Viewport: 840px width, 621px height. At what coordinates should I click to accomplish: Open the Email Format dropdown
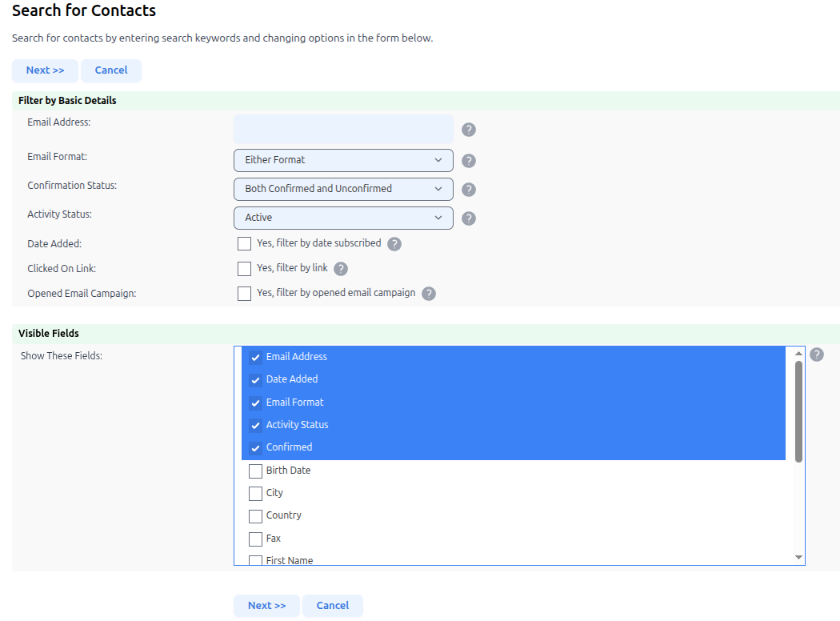point(343,160)
